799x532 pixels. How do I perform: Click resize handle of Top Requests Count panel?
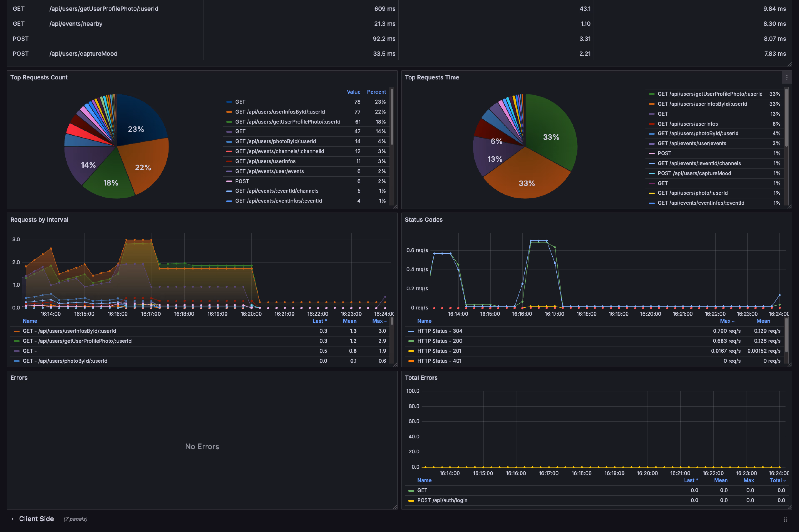pos(395,207)
